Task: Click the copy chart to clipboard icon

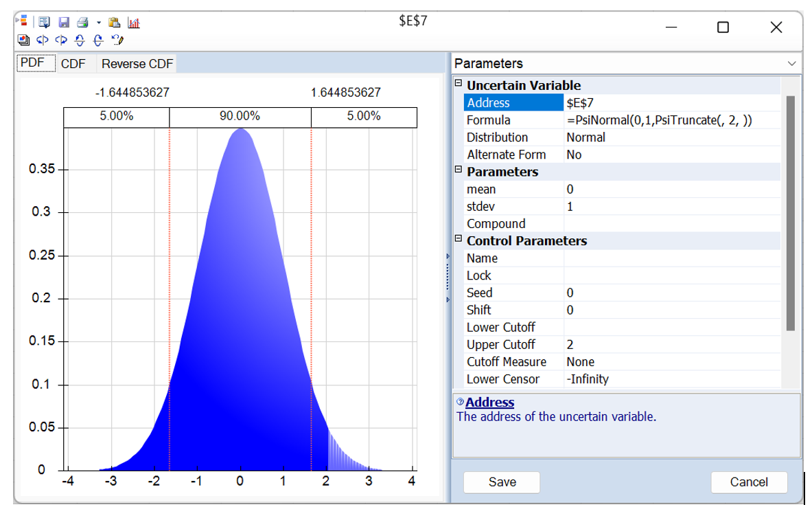Action: [x=114, y=23]
